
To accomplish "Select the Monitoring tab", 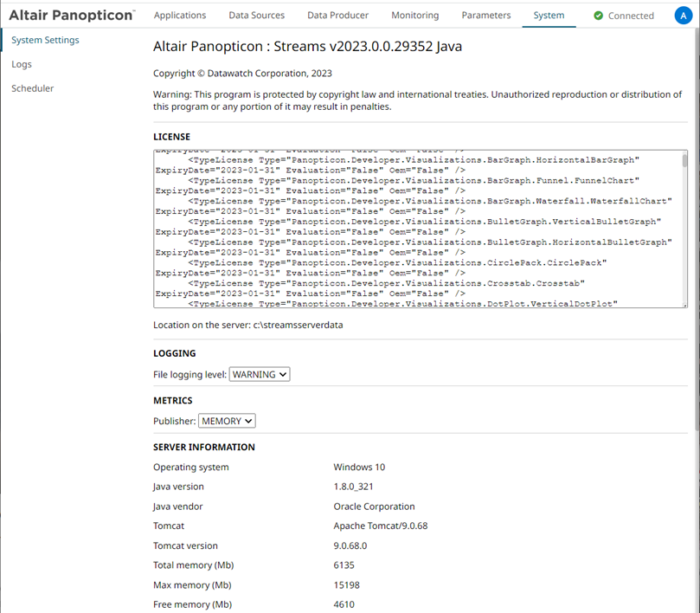I will pos(414,16).
